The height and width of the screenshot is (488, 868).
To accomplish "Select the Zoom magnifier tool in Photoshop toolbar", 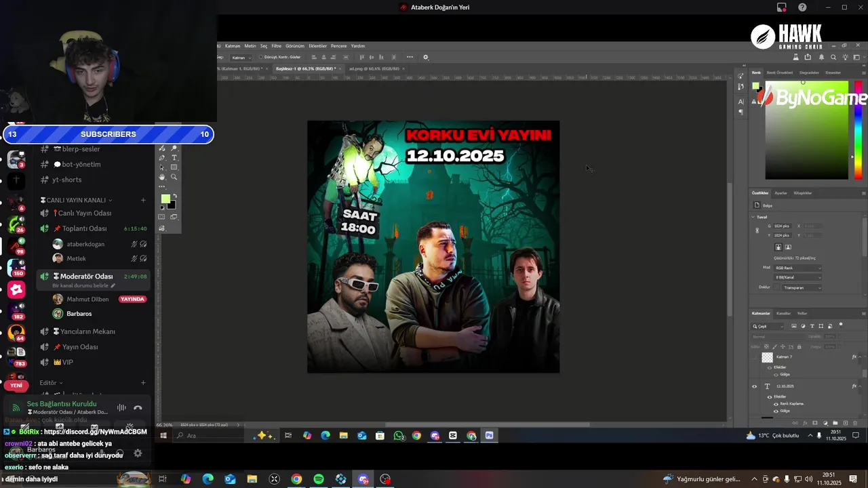I will point(174,177).
